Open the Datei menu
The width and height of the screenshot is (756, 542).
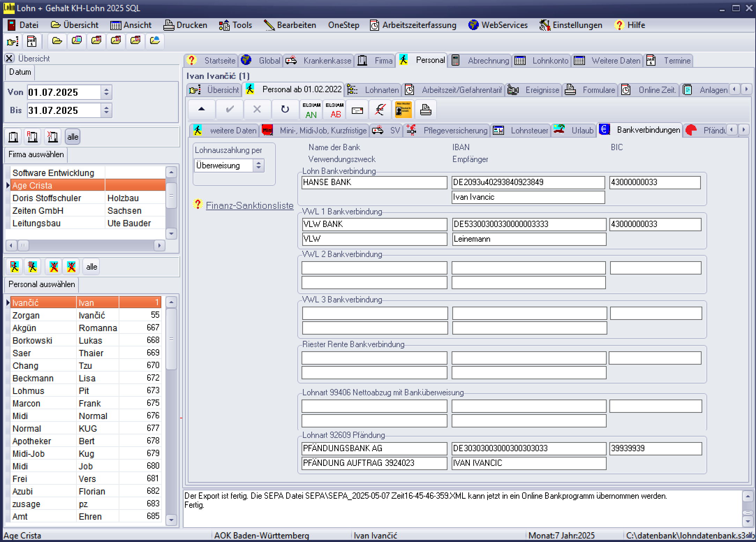point(23,25)
